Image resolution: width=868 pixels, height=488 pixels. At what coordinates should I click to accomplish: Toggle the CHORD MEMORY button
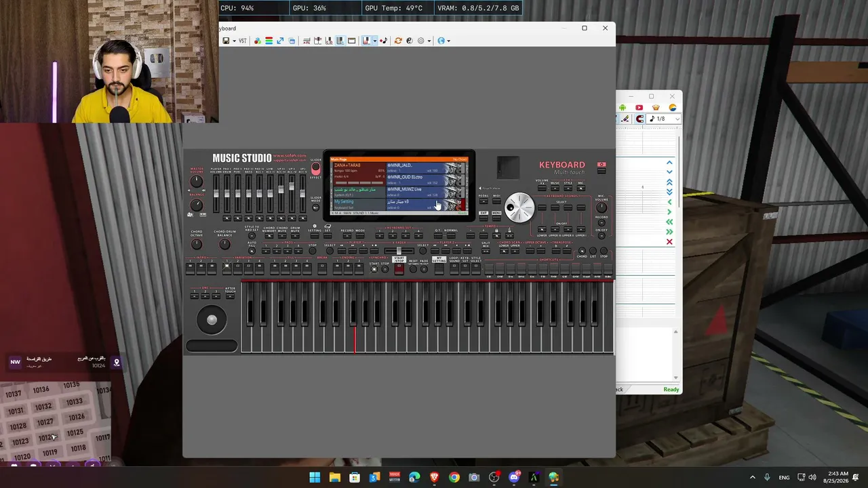coord(269,237)
